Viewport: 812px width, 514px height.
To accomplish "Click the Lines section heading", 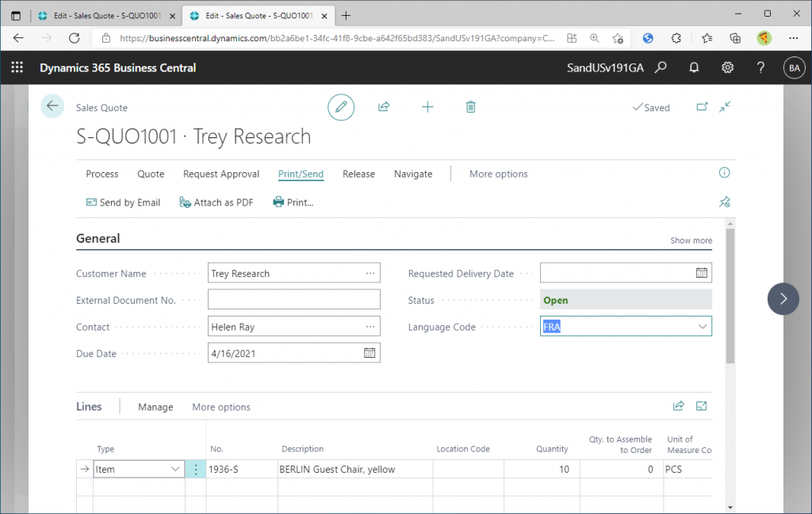I will pos(89,407).
